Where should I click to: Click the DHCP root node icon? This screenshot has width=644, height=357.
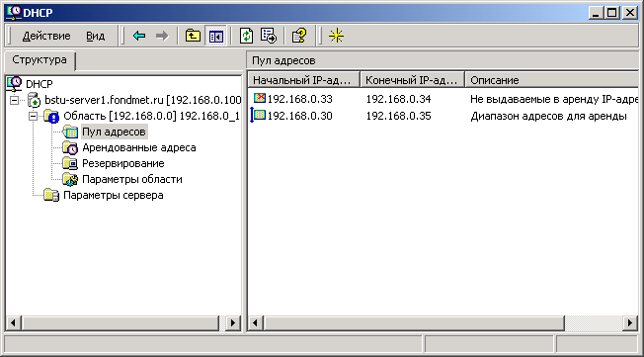click(14, 84)
